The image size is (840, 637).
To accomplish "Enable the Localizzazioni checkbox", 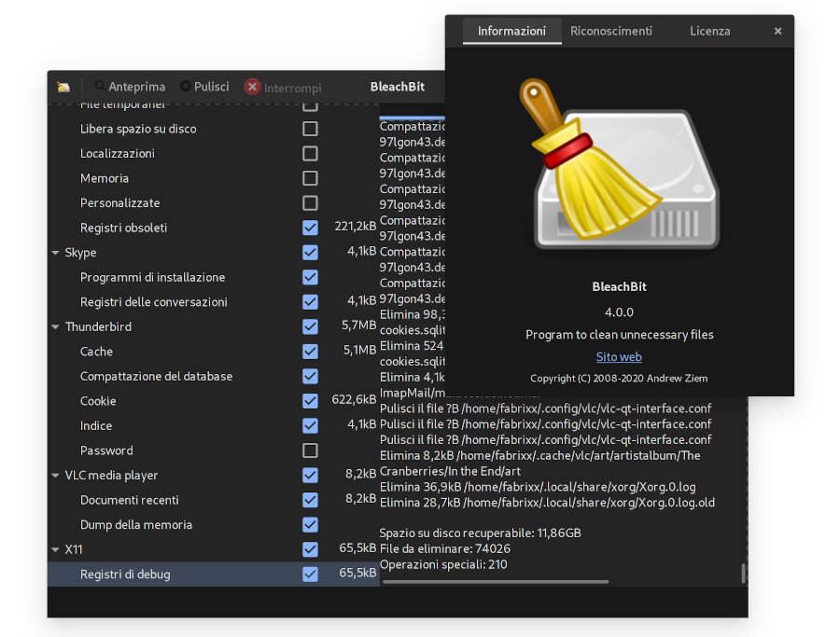I will pyautogui.click(x=310, y=154).
